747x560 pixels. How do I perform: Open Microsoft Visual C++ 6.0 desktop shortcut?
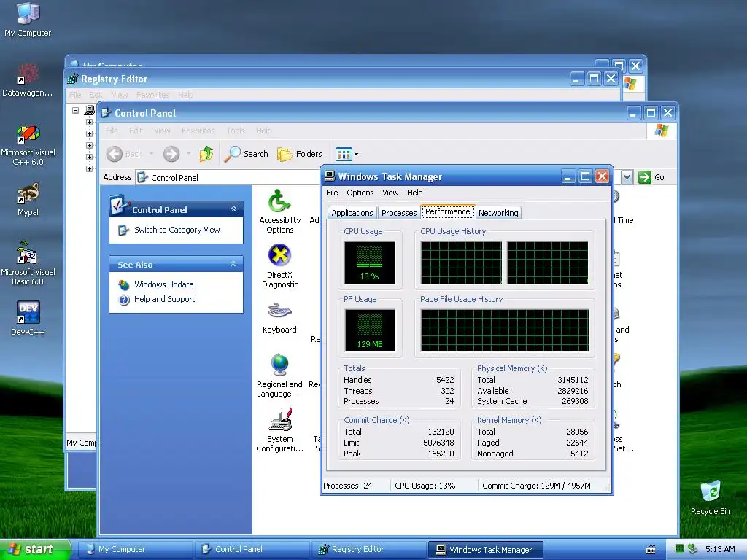coord(28,145)
